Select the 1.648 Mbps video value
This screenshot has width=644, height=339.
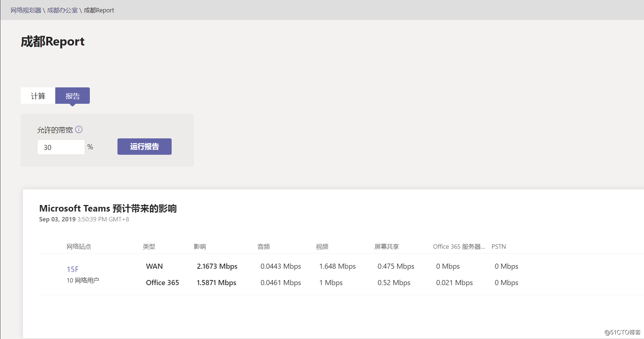coord(337,266)
